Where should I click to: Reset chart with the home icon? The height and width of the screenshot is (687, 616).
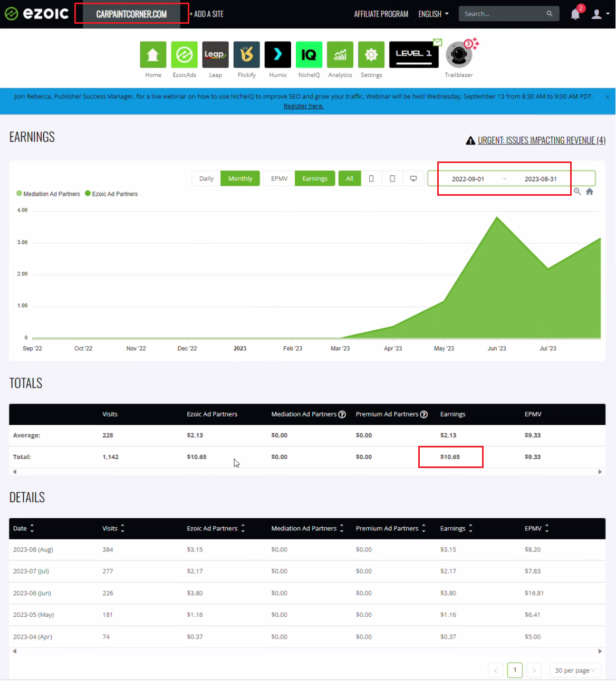point(590,192)
